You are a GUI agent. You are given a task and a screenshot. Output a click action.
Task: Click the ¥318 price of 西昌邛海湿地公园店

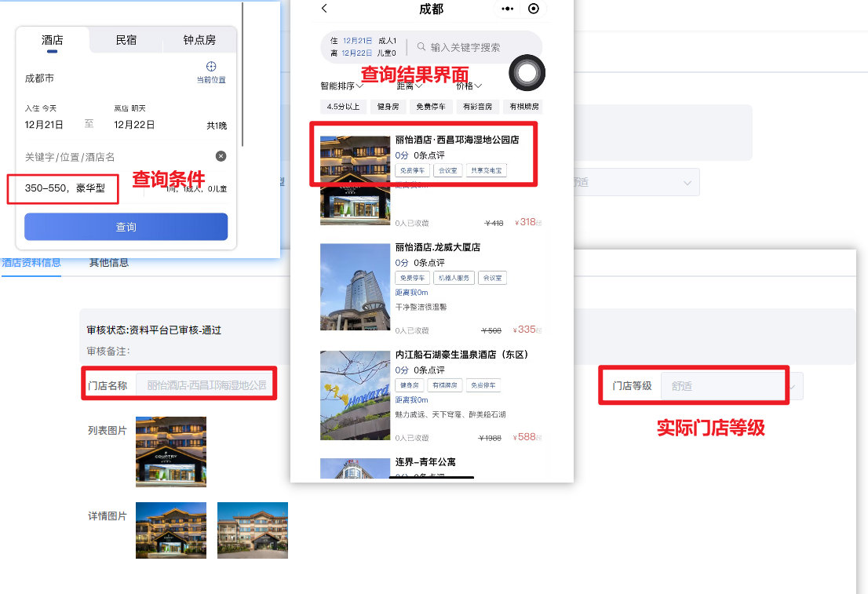(x=526, y=222)
